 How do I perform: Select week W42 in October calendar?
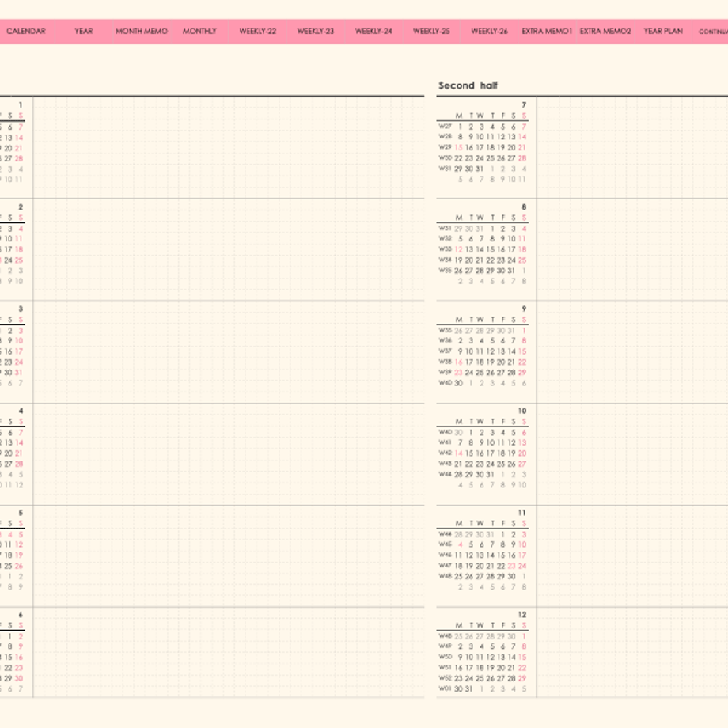point(445,453)
